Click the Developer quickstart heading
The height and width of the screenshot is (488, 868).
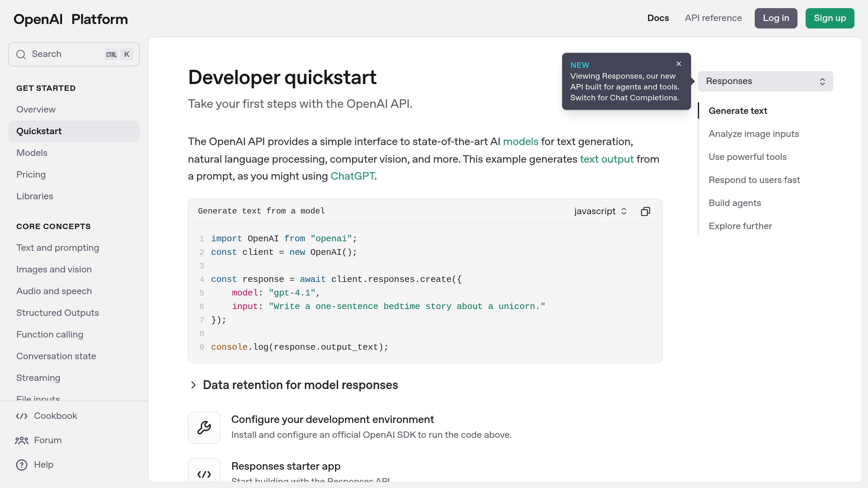[282, 77]
